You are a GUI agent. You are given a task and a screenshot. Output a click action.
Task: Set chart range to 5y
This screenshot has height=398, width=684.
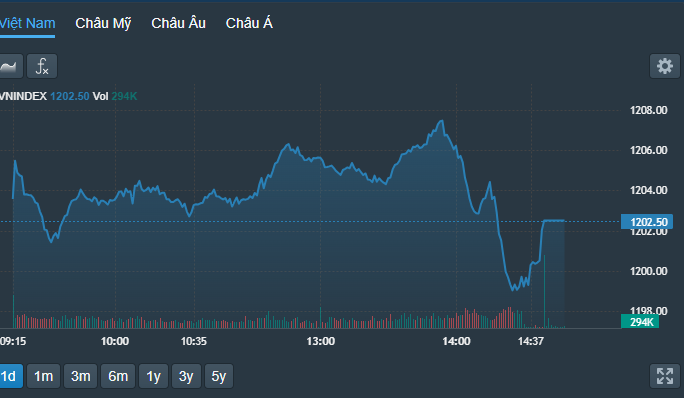pyautogui.click(x=219, y=376)
